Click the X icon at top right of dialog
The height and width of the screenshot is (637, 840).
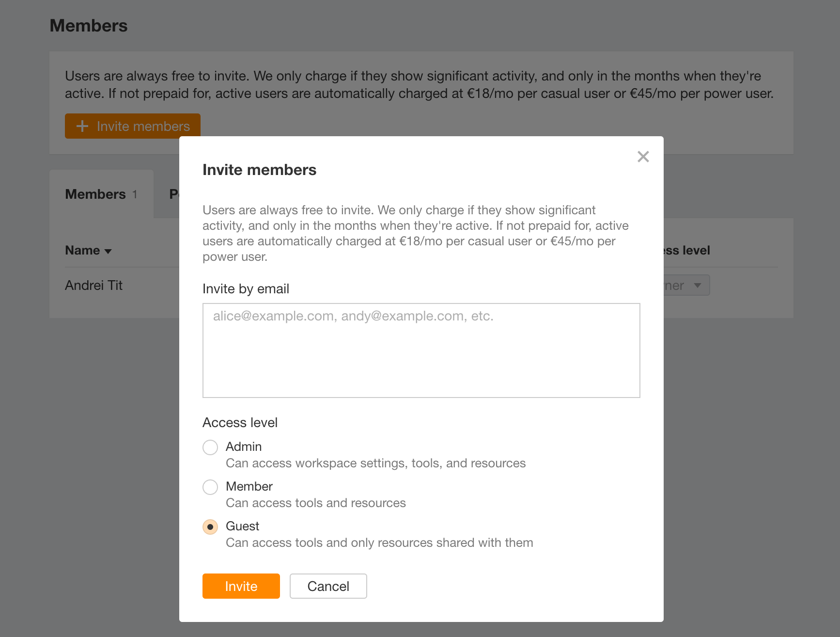pyautogui.click(x=643, y=157)
